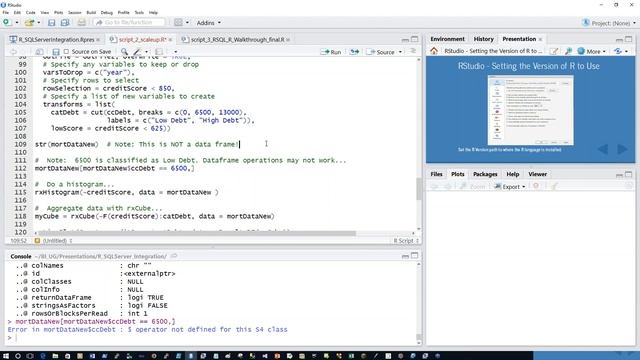Screen dimensions: 640x360
Task: Click the view in browser magnifier icon
Action: point(568,51)
